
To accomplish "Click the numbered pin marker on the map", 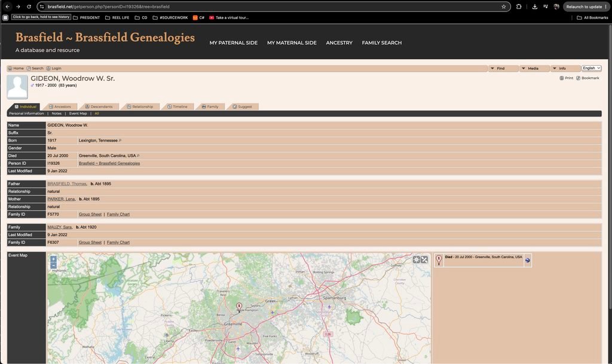I will (x=239, y=307).
